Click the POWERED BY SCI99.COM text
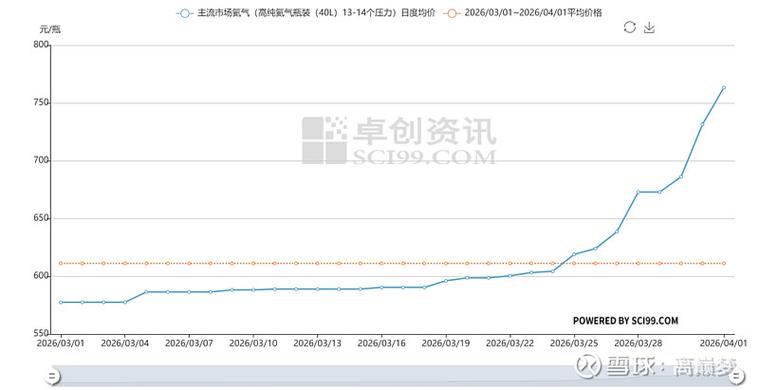The height and width of the screenshot is (390, 759). click(x=625, y=320)
